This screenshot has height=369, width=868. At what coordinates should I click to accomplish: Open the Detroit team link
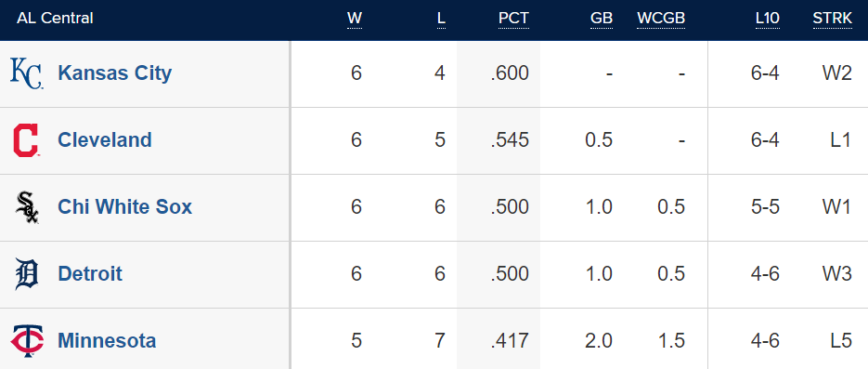pos(90,273)
